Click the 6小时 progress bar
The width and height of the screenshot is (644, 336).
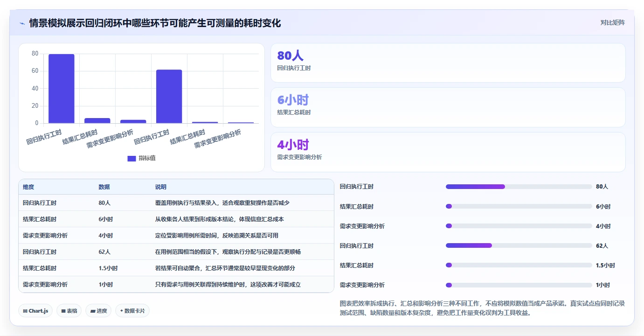[519, 206]
